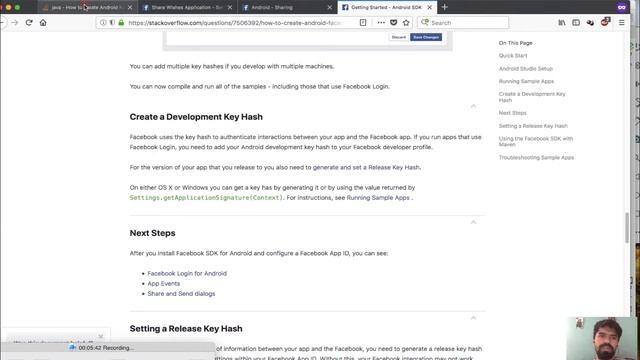Click the browser Search box
The width and height of the screenshot is (640, 360).
pyautogui.click(x=463, y=23)
